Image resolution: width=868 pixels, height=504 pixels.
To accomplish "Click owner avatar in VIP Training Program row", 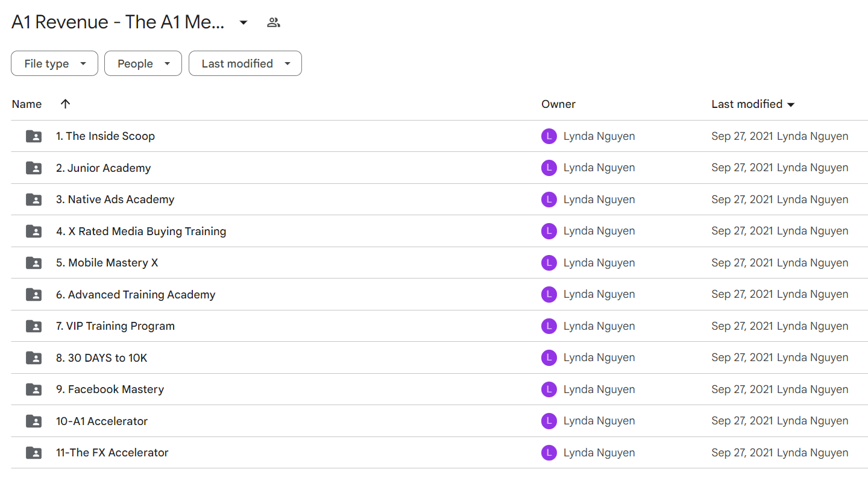I will point(549,326).
